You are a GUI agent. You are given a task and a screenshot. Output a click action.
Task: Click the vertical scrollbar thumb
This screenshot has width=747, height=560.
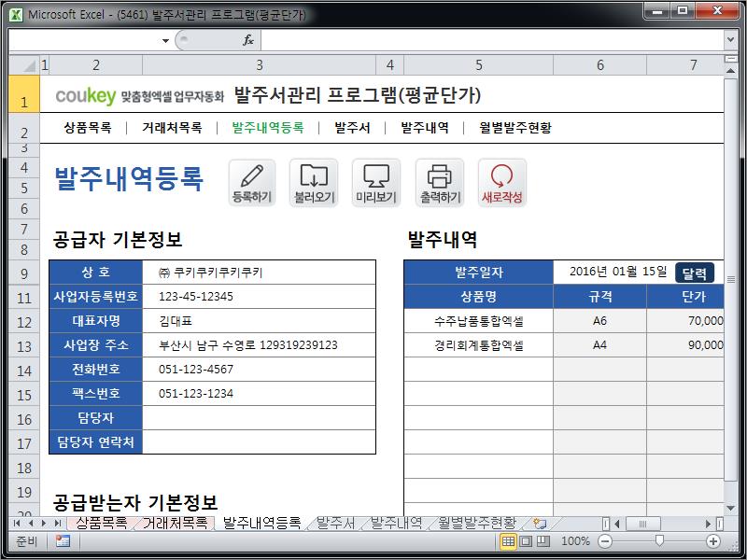click(730, 279)
